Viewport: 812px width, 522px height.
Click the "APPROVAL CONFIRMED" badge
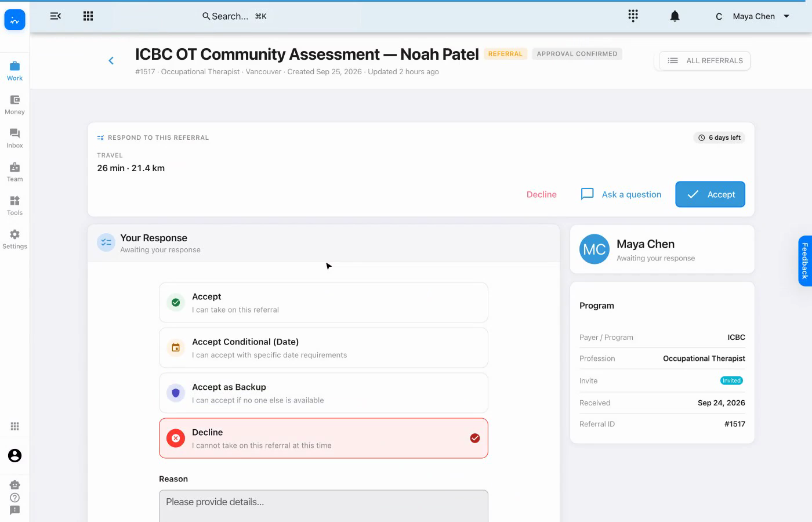point(577,54)
